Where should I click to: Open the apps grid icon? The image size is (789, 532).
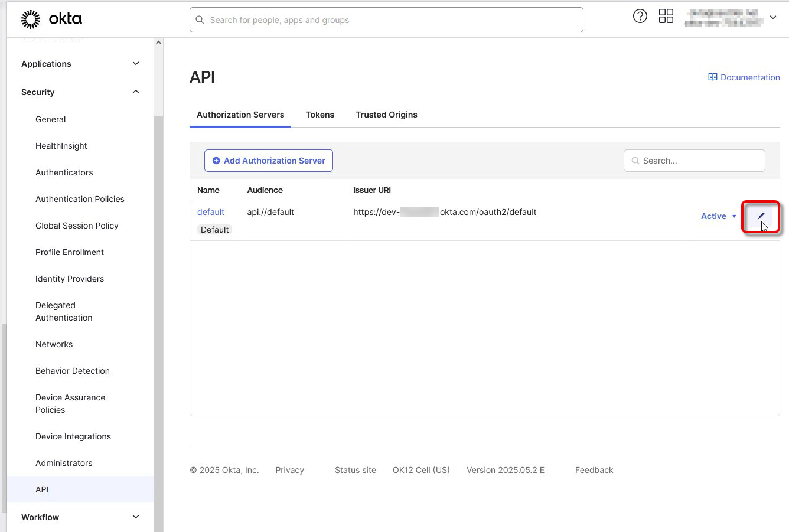click(x=666, y=17)
